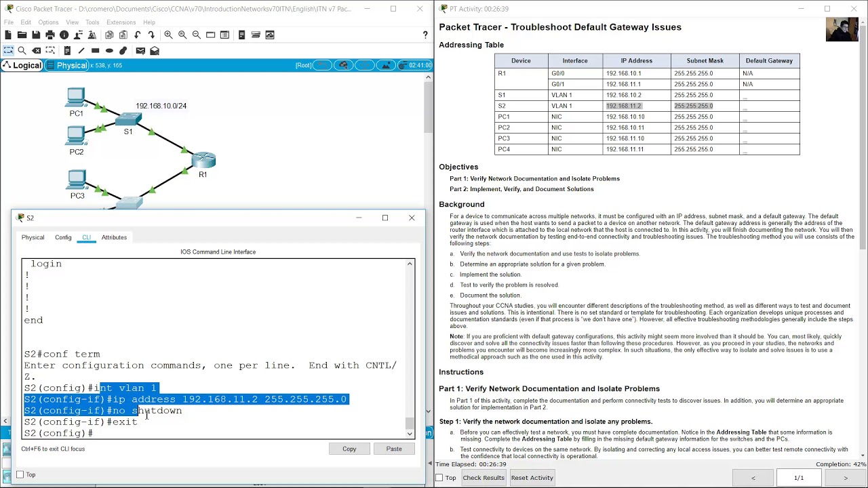Screen dimensions: 868x488
Task: Switch to the Physical tab of S2
Action: pyautogui.click(x=33, y=237)
